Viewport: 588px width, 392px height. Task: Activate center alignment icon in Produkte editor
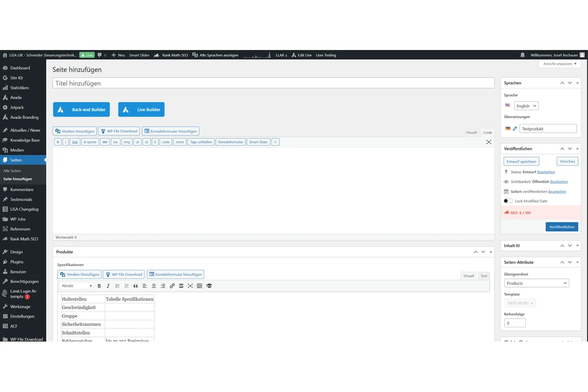click(154, 286)
